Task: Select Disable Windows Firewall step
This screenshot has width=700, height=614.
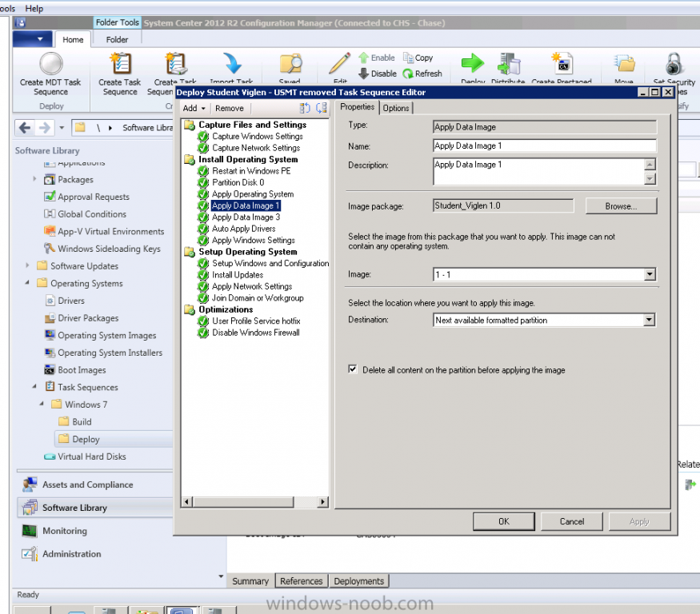Action: [256, 333]
